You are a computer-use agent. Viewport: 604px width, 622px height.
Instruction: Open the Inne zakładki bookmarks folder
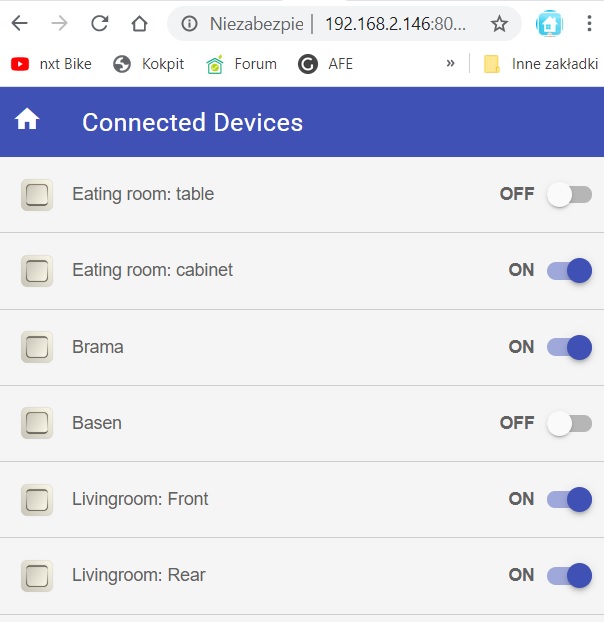[541, 64]
